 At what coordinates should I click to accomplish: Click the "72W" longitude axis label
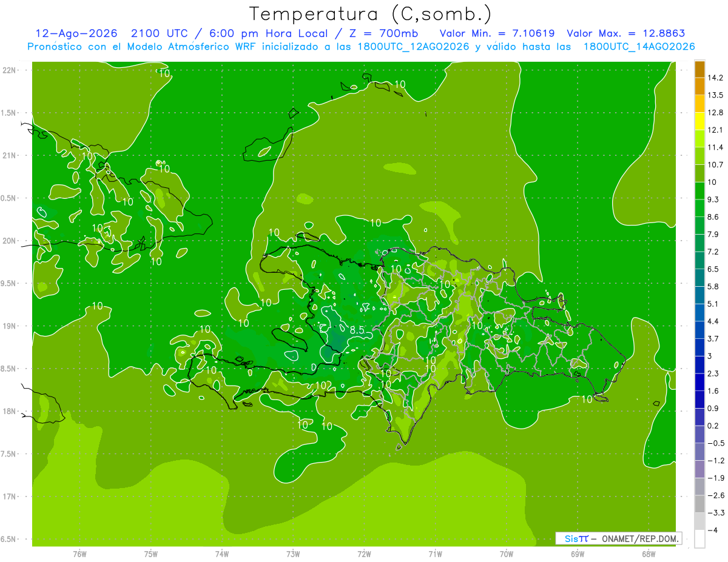[364, 554]
